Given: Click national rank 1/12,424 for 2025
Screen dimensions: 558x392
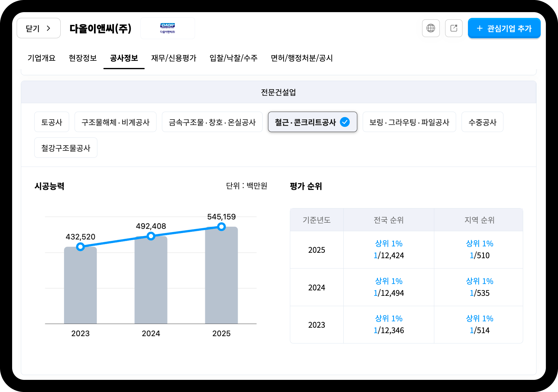Looking at the screenshot, I should pyautogui.click(x=389, y=255).
